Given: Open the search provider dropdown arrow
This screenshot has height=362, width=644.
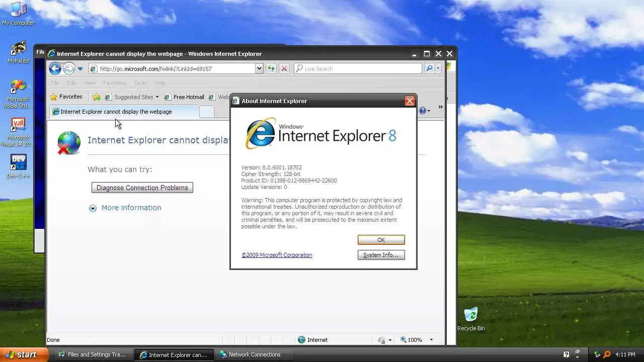Looking at the screenshot, I should click(x=438, y=68).
